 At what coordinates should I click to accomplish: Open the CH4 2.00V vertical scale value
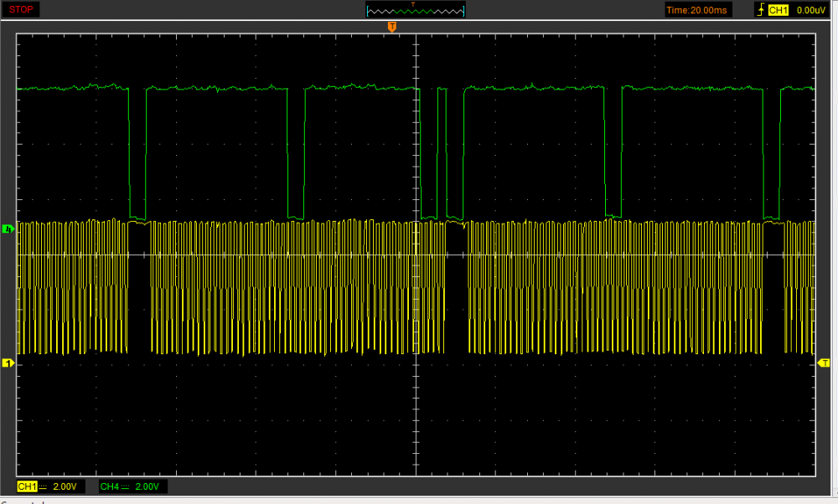point(147,486)
